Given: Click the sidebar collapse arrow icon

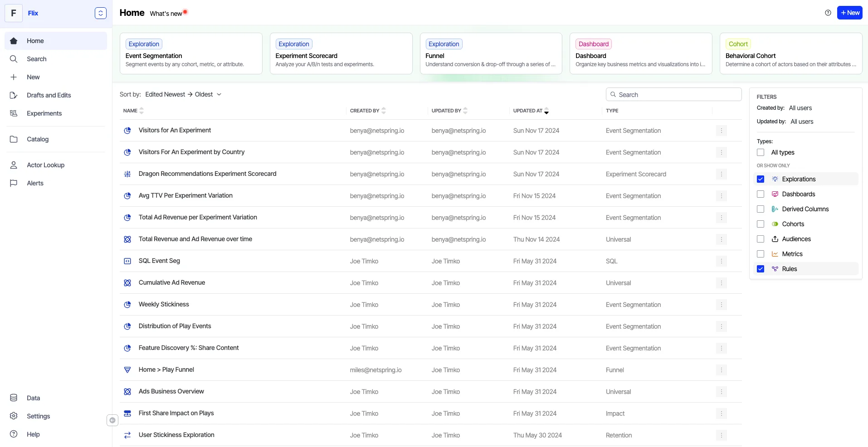Looking at the screenshot, I should point(112,420).
